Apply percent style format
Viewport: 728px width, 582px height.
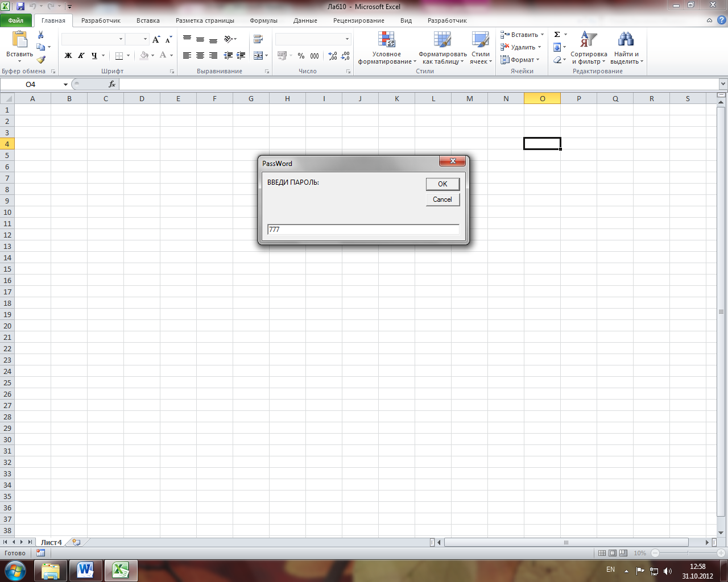[301, 56]
